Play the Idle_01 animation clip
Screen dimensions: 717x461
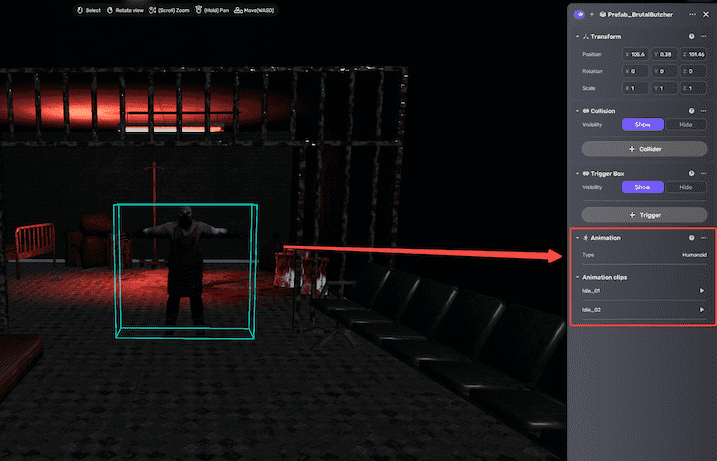pyautogui.click(x=701, y=291)
